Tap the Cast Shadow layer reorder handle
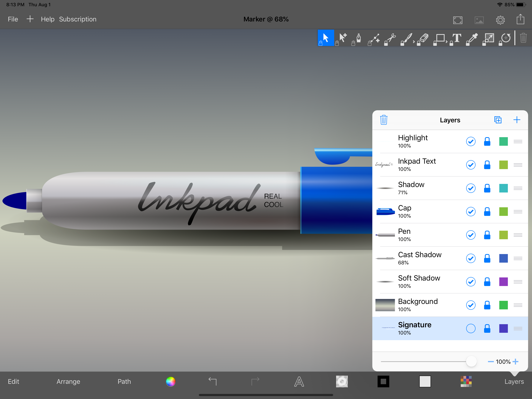 click(518, 258)
